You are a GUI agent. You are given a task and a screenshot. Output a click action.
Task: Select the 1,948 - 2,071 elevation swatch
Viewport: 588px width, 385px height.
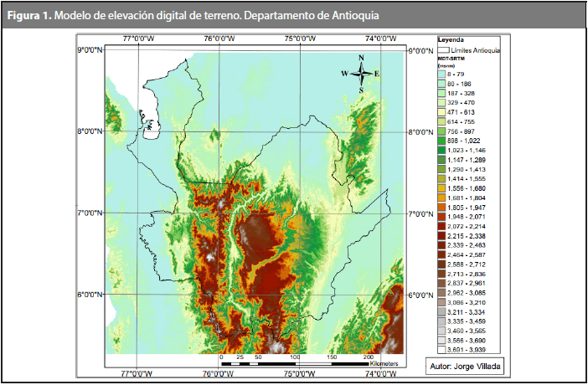[446, 217]
